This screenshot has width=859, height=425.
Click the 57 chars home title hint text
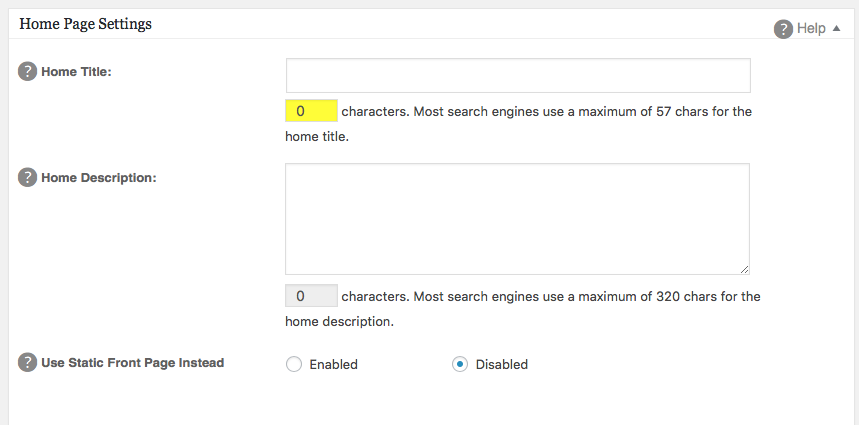coord(518,124)
